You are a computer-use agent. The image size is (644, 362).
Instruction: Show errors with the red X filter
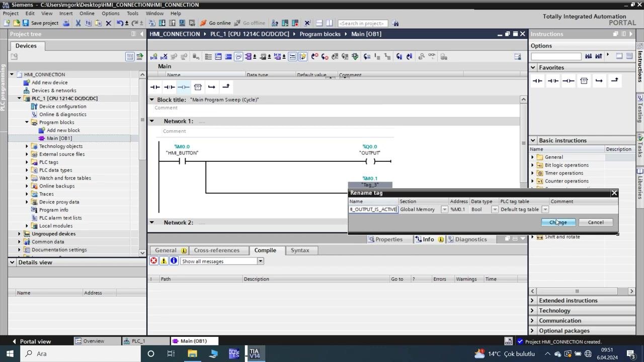(154, 261)
